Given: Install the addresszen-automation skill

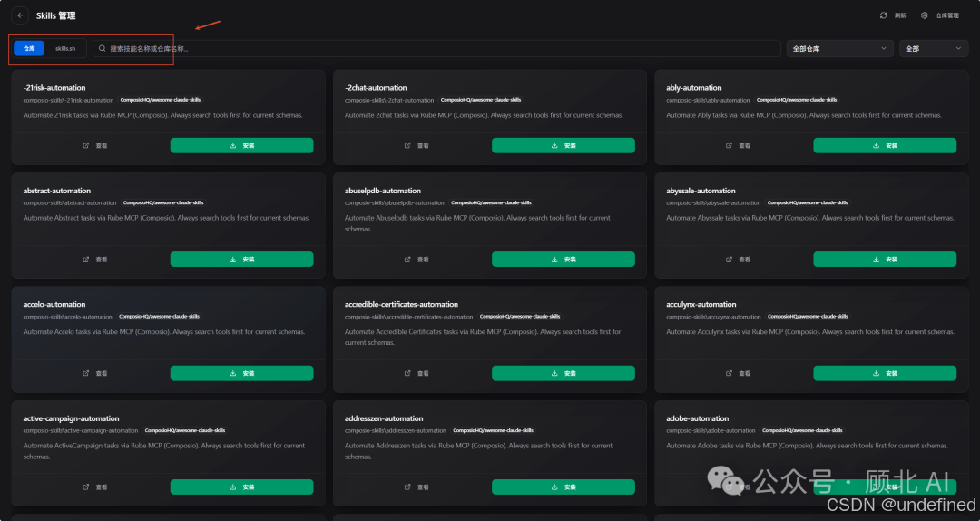Looking at the screenshot, I should [x=563, y=487].
